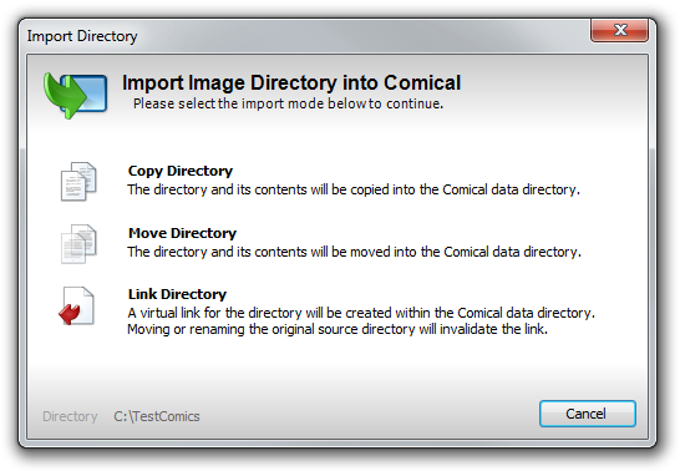Click the warning about moving or renaming the source directory
The height and width of the screenshot is (471, 680).
[337, 329]
